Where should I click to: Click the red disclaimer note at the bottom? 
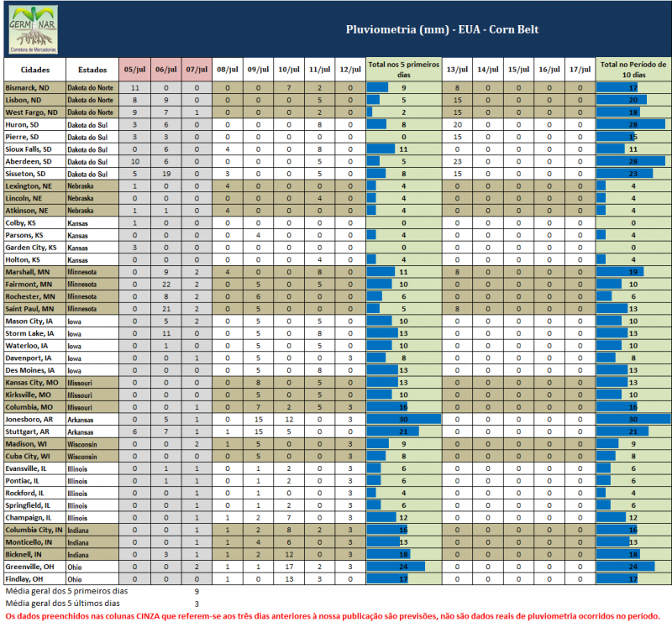point(332,615)
